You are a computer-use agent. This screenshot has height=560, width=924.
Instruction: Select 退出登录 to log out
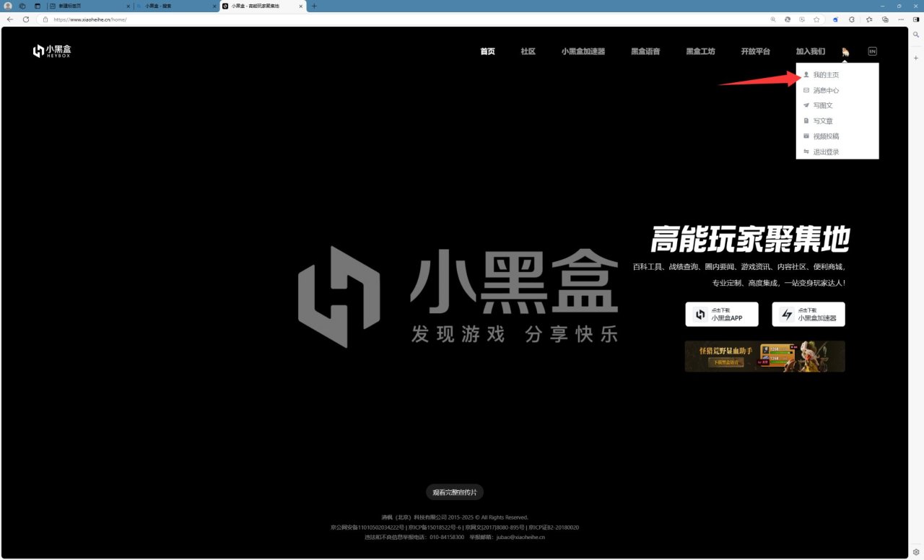(837, 152)
